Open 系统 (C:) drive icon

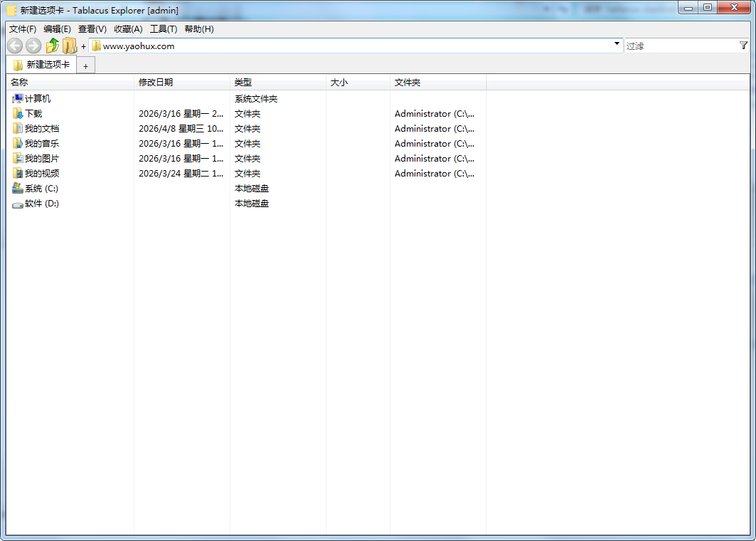click(18, 189)
